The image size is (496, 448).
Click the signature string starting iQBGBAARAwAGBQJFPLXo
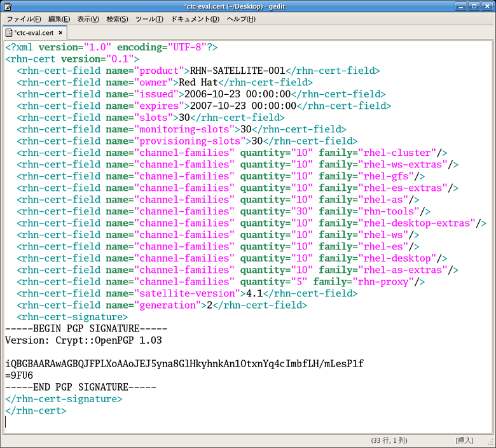pos(184,363)
